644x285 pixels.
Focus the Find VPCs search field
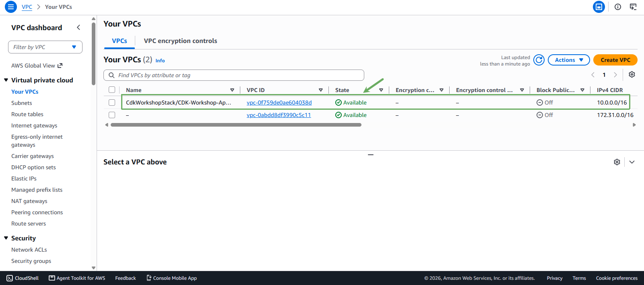point(234,75)
